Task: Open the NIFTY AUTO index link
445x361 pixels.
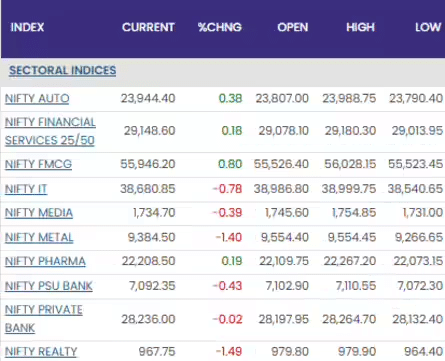Action: coord(37,98)
